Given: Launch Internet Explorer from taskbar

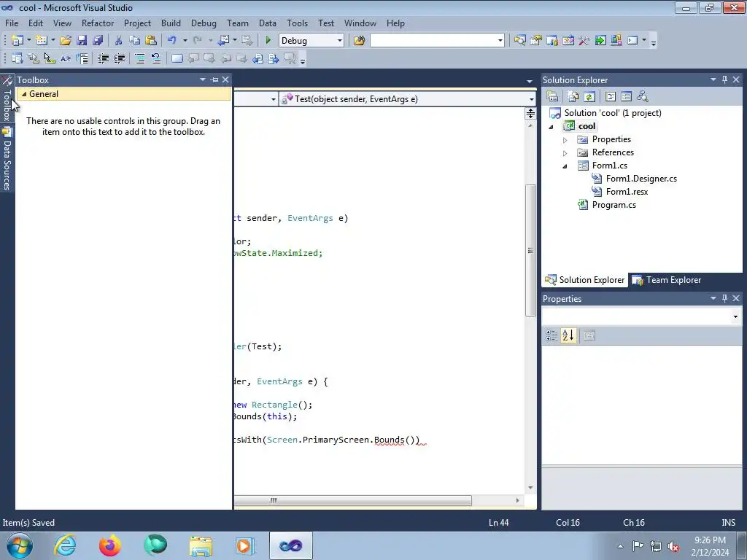Looking at the screenshot, I should 65,545.
